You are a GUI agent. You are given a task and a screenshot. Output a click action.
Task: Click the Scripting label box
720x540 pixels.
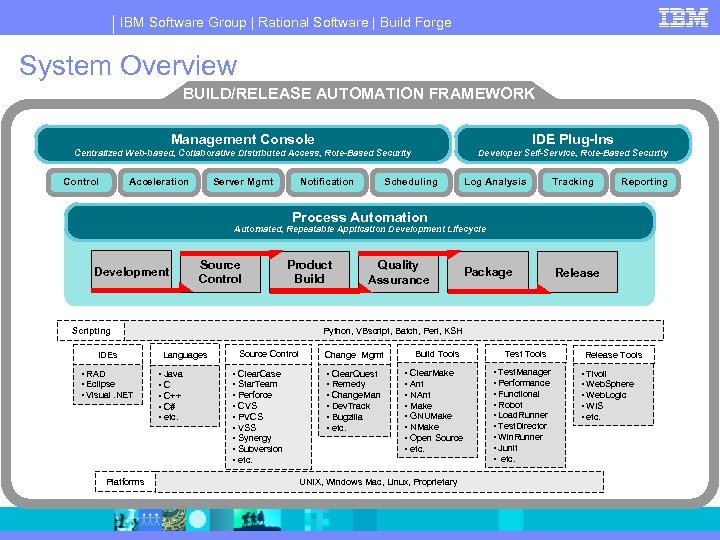point(91,331)
